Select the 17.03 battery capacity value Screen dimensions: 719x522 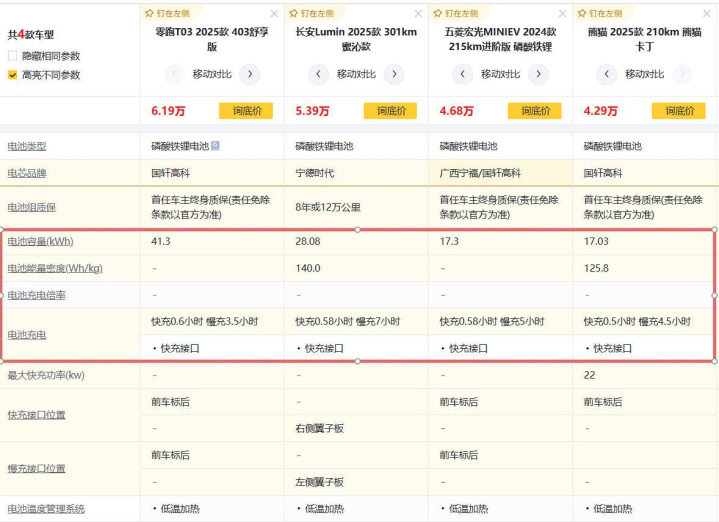(x=596, y=241)
